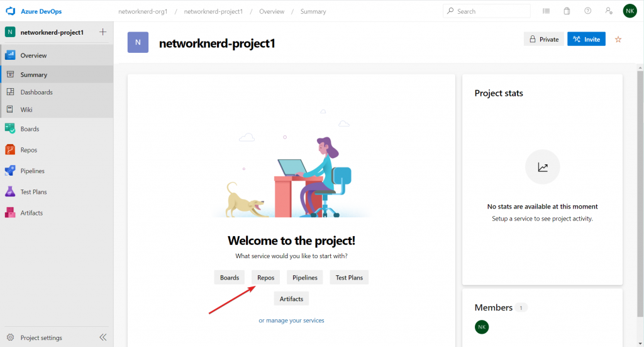Click the Members count badge
Screen dimensions: 644x347
tap(521, 307)
